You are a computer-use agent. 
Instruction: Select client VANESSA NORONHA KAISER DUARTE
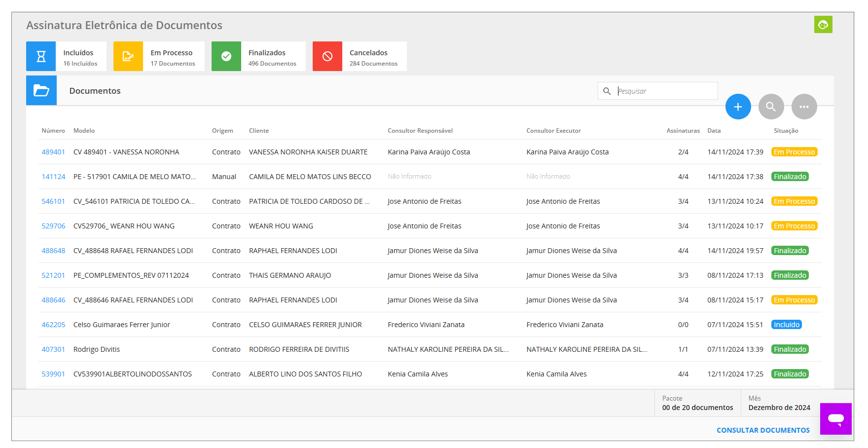pyautogui.click(x=308, y=152)
